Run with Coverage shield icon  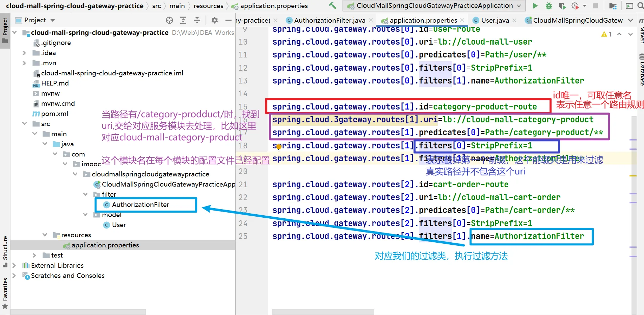(562, 6)
